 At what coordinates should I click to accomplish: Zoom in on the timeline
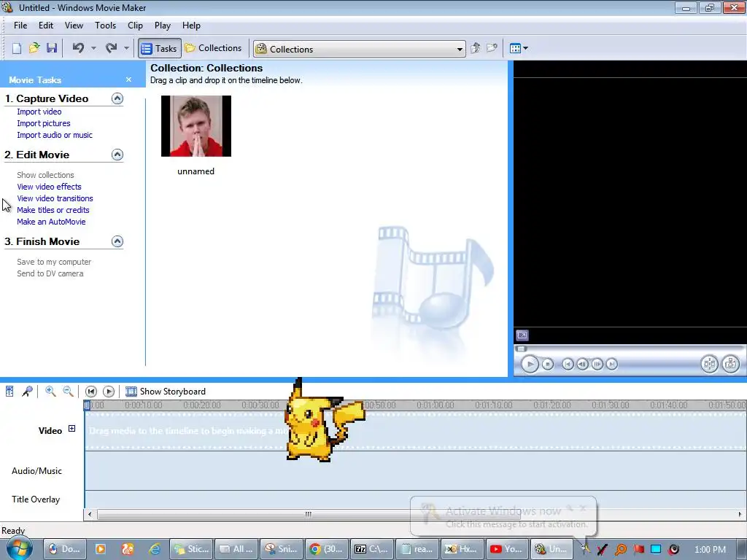click(x=50, y=392)
